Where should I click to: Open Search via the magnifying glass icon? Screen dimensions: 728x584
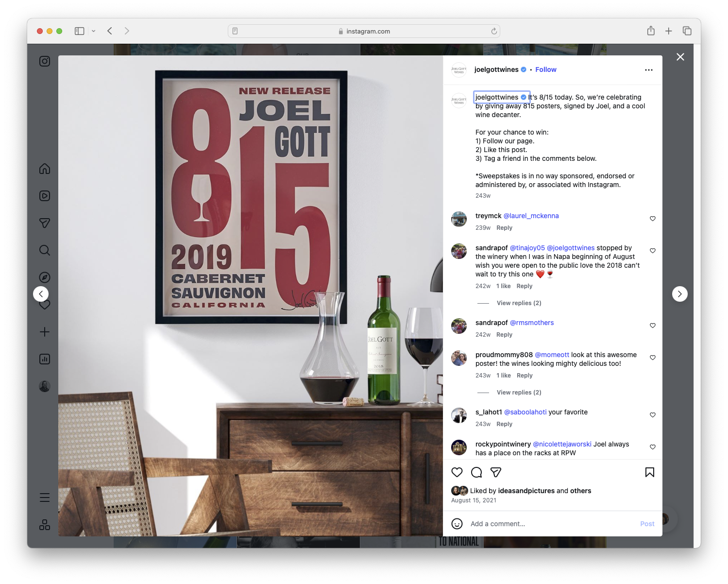(44, 250)
